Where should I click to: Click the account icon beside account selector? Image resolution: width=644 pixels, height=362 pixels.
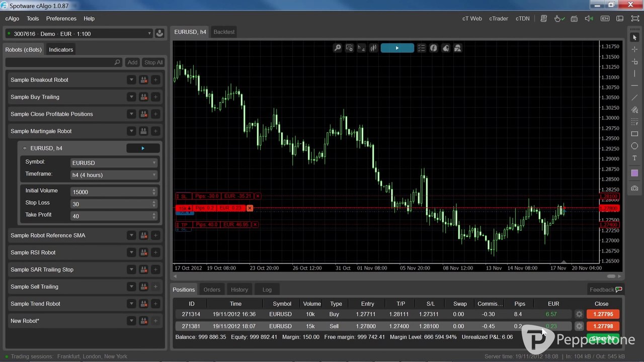(x=159, y=34)
